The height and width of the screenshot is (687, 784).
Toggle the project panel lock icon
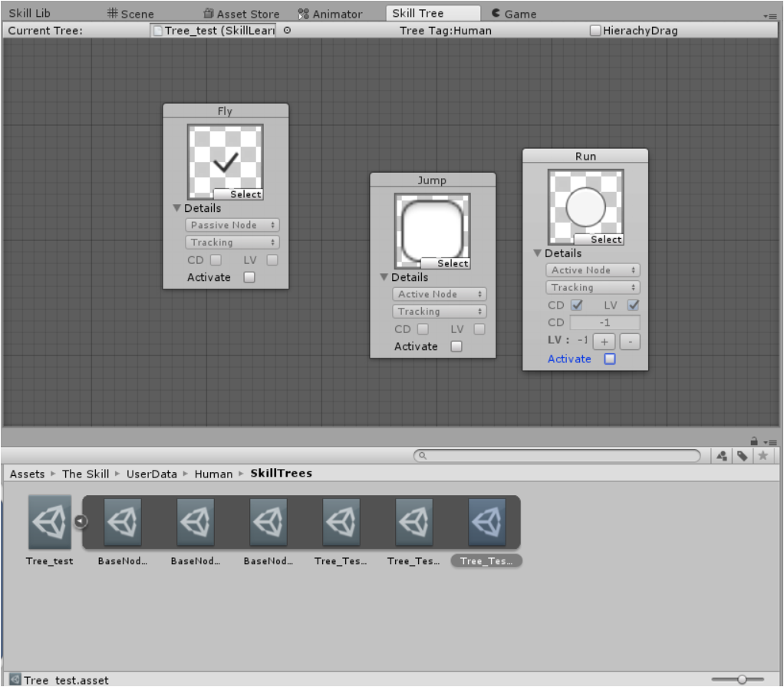[754, 441]
